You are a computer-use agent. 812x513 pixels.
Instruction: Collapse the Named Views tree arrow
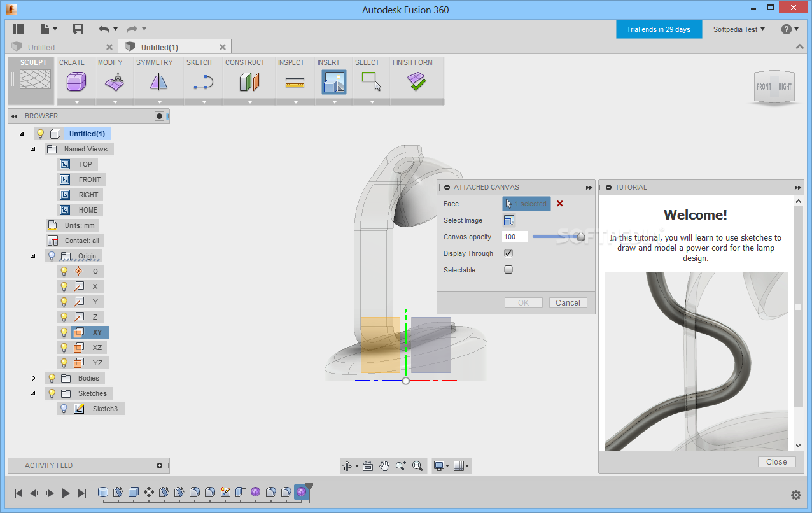pyautogui.click(x=34, y=149)
